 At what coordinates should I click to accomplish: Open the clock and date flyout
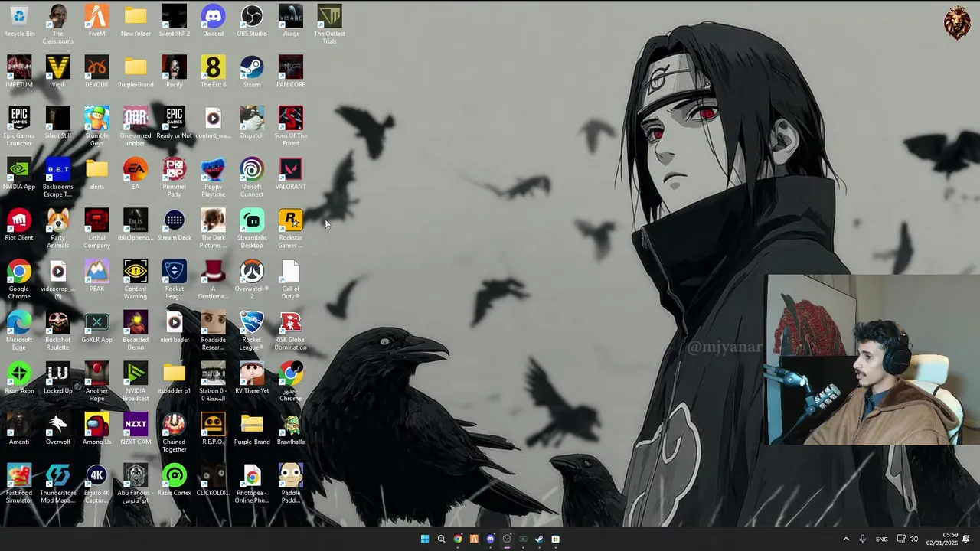[942, 539]
